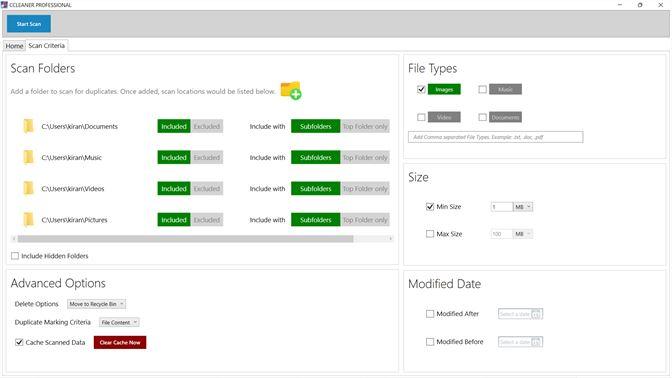Tick the Video file type checkbox
The image size is (672, 378).
coord(421,117)
